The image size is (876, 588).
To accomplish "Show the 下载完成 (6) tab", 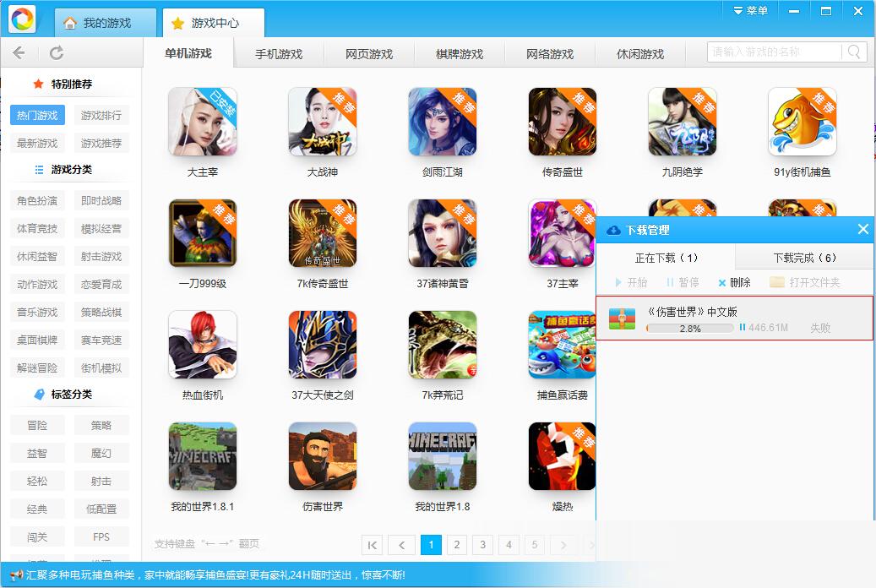I will tap(804, 258).
